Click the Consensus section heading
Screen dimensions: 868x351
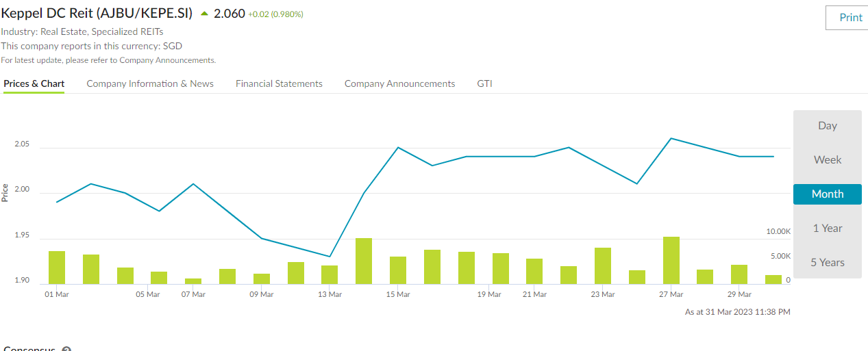click(x=29, y=349)
